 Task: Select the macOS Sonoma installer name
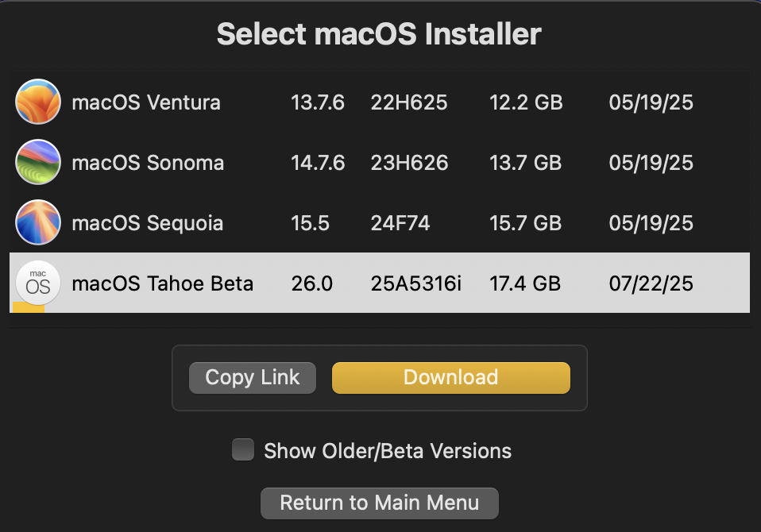click(148, 163)
